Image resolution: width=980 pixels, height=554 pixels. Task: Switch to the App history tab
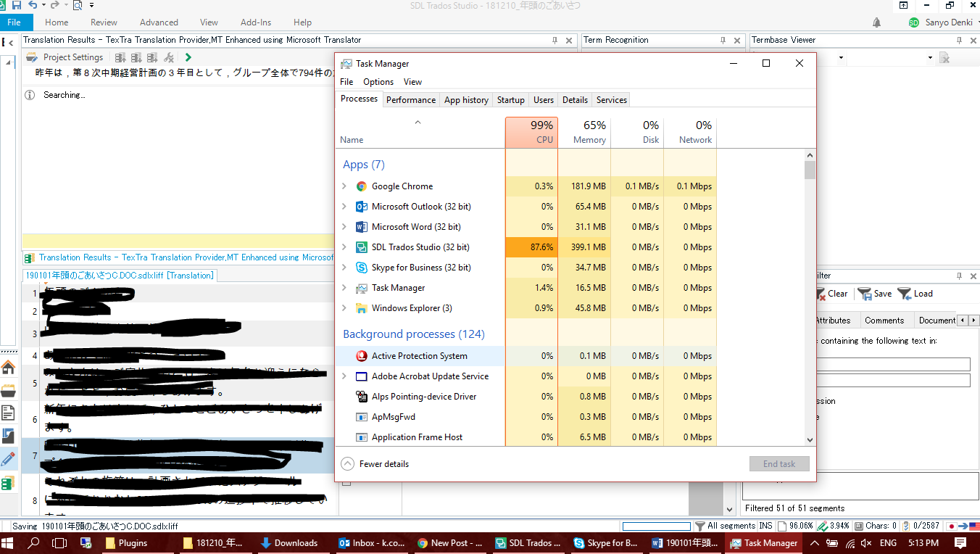(466, 100)
